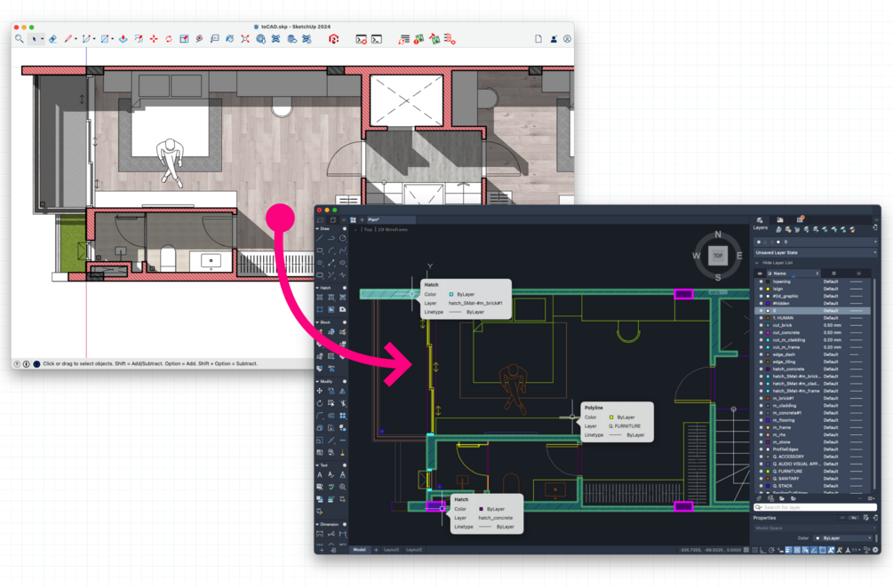
Task: Sort layers by the Name column header
Action: click(x=793, y=274)
